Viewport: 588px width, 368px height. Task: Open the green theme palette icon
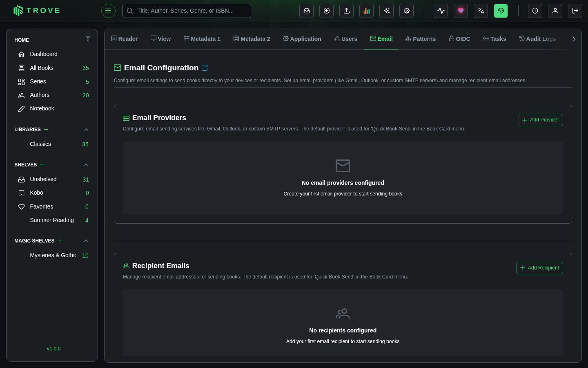point(501,11)
